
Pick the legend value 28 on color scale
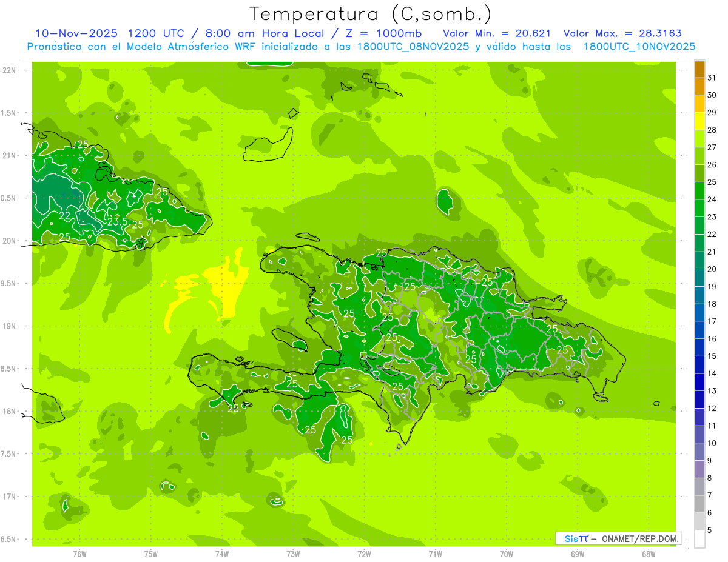(x=712, y=130)
